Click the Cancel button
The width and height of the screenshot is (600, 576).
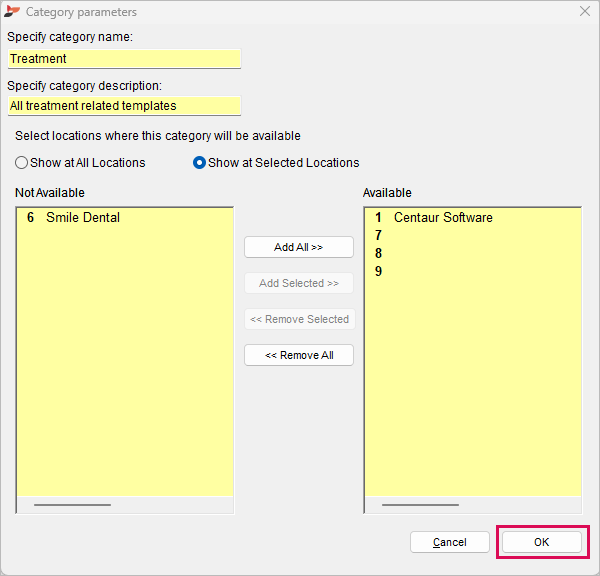pos(450,542)
